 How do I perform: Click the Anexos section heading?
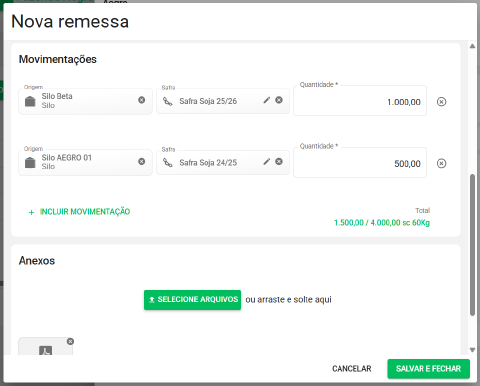37,261
